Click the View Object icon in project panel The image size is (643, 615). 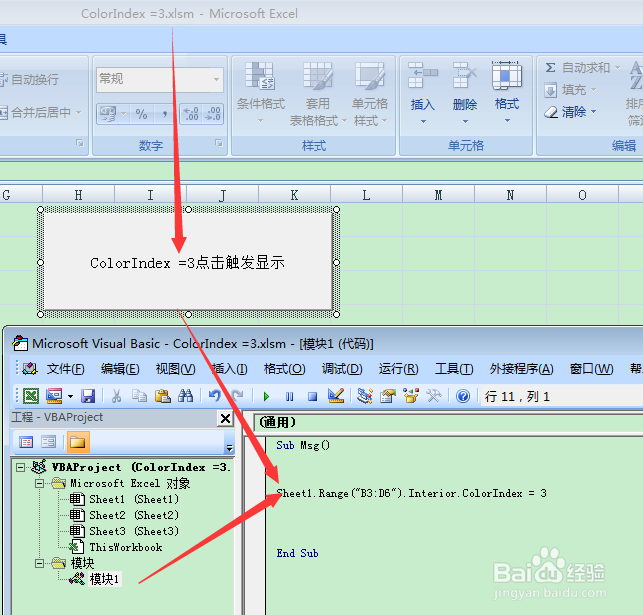(48, 442)
